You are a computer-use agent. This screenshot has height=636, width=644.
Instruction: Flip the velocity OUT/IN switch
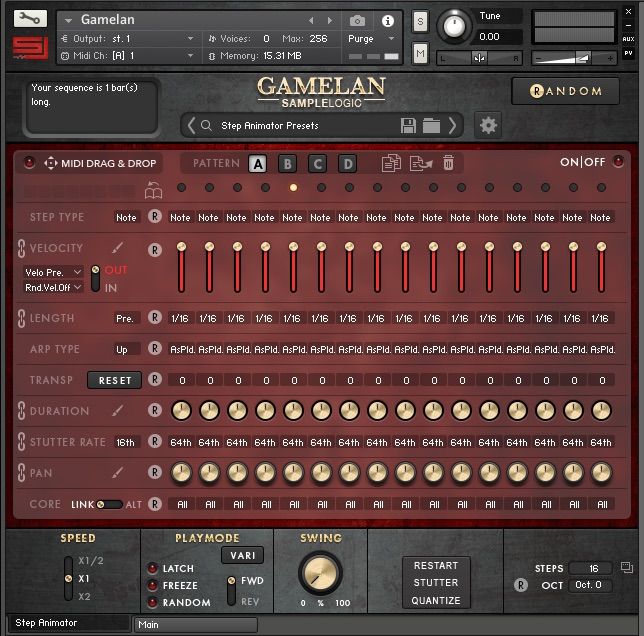point(95,278)
